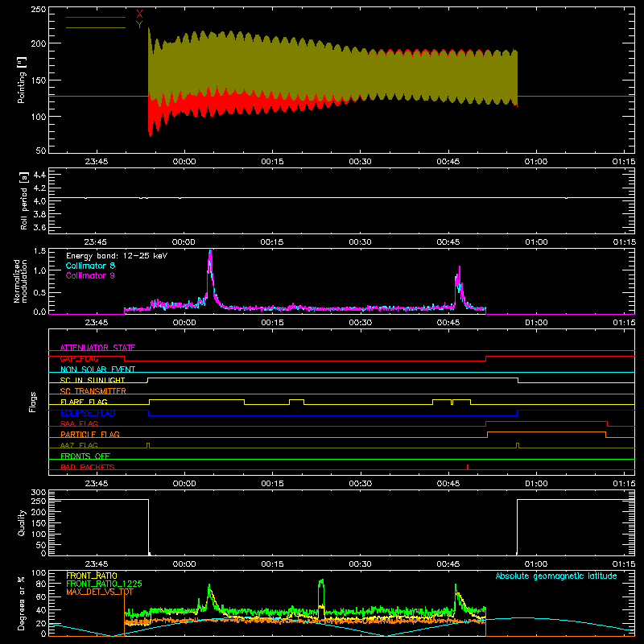Screen dimensions: 644x644
Task: Click the BAD_PACKETS flag label
Action: click(x=88, y=467)
